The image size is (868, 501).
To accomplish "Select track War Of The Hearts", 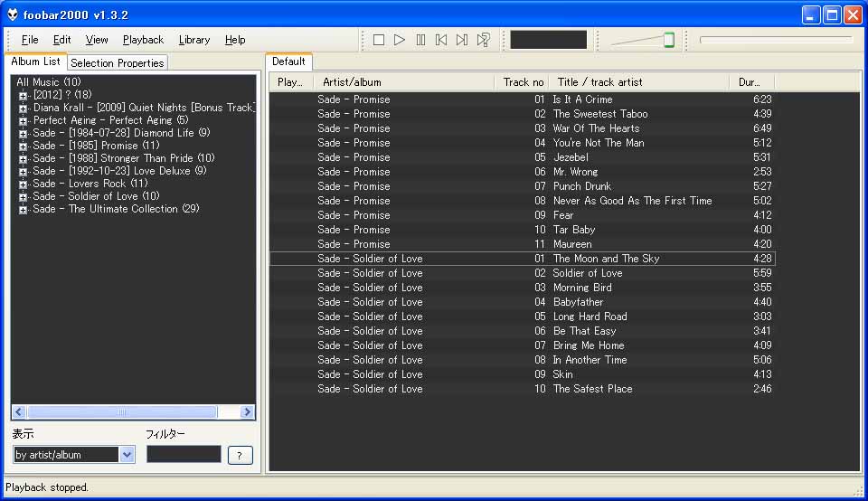I will tap(522, 128).
